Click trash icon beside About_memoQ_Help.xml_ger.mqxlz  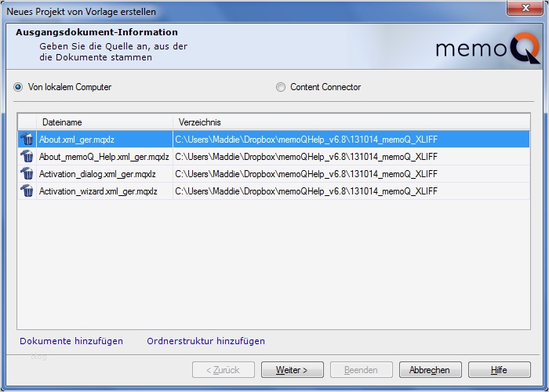[27, 156]
